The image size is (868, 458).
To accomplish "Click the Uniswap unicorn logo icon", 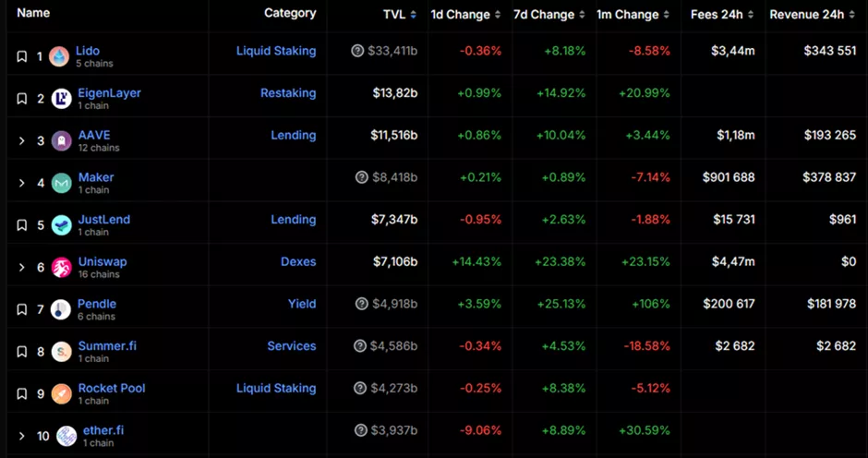I will coord(61,268).
